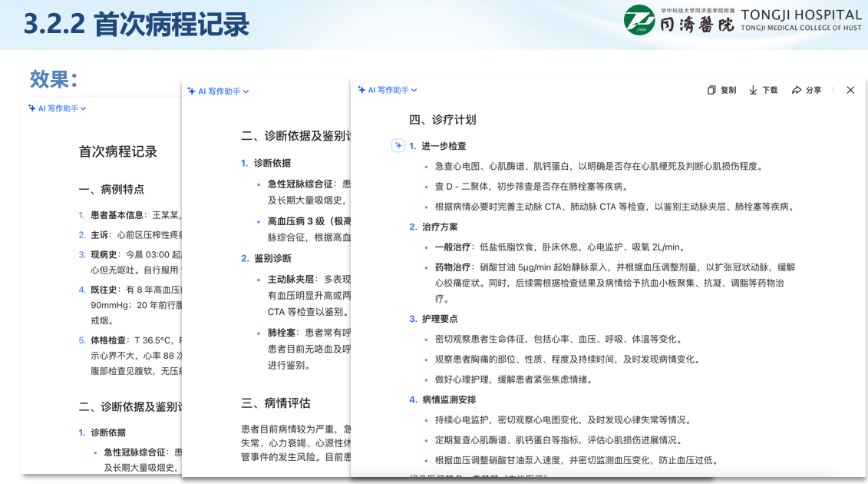
Task: Select the item 4. 病情监测安排
Action: coord(442,399)
